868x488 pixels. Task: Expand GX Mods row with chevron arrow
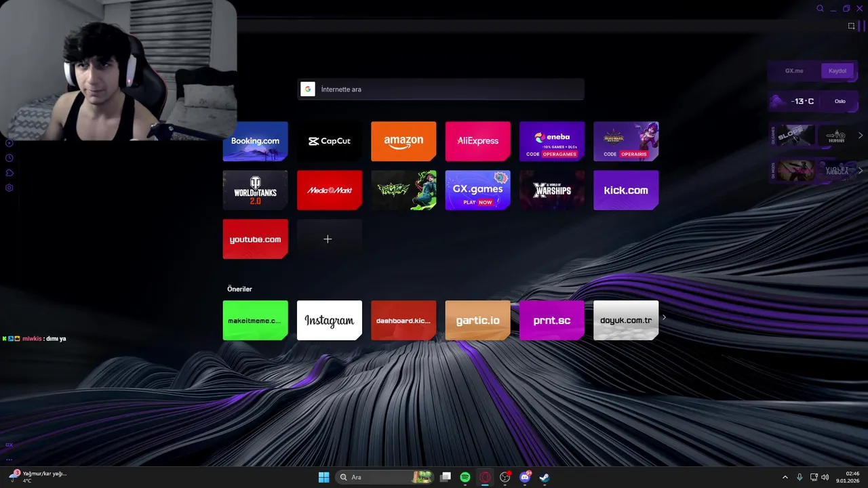[x=861, y=170]
